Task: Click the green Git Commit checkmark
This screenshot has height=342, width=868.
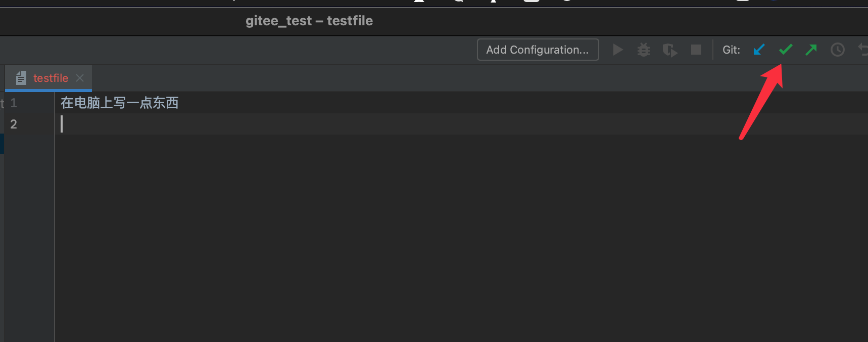Action: tap(786, 50)
